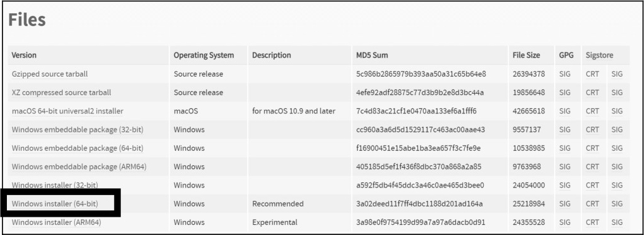Open Sigstore CRT for Windows installer (64-bit)
The width and height of the screenshot is (644, 235).
coord(592,203)
